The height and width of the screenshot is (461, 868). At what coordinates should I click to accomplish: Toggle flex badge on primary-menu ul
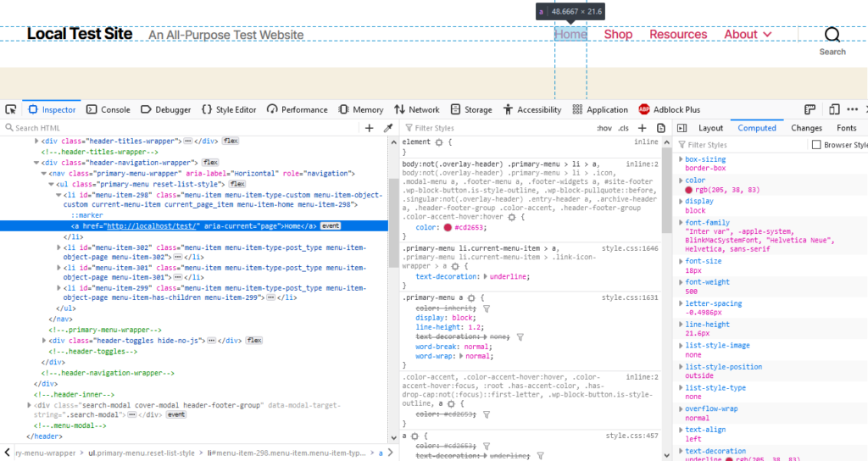coord(237,184)
